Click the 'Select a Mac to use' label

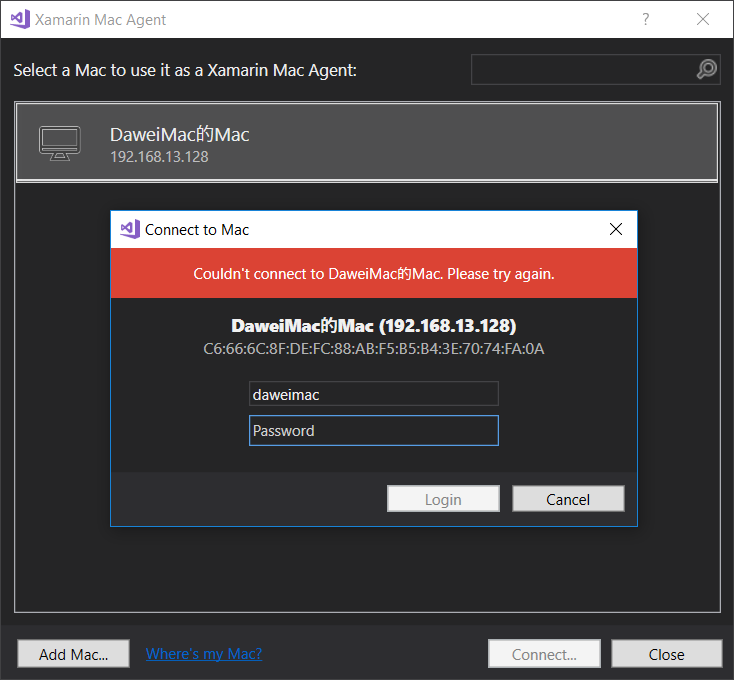click(x=185, y=70)
